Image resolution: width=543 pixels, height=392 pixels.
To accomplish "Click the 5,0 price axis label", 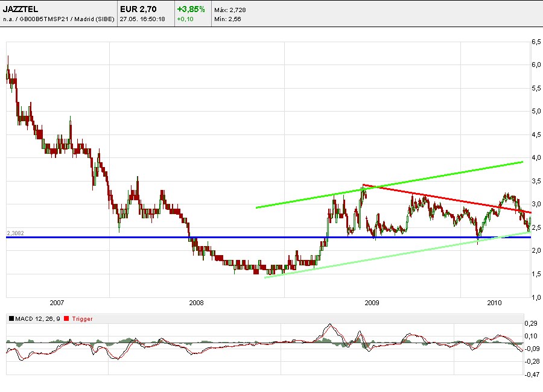I will coord(536,111).
